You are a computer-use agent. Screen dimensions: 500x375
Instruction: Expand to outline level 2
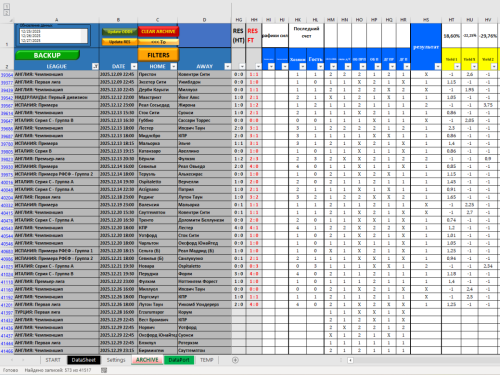click(6, 13)
